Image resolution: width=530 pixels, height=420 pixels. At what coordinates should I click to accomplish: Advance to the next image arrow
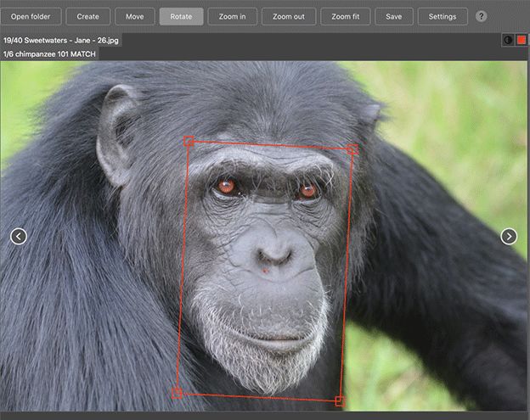tap(509, 236)
